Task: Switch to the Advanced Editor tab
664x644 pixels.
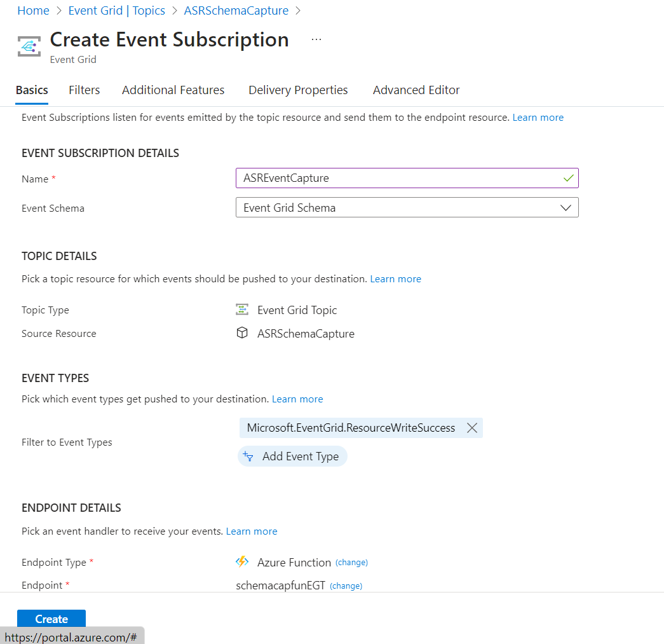Action: pos(416,90)
